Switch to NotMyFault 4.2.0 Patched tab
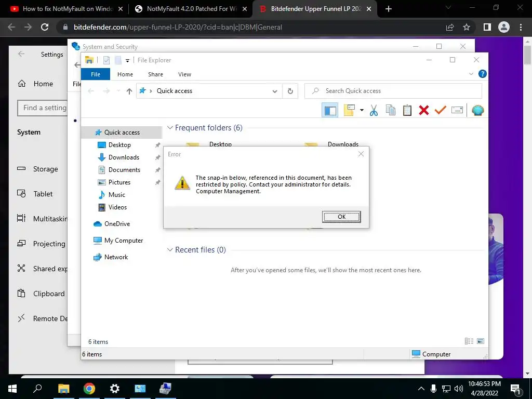The height and width of the screenshot is (399, 532). 191,9
